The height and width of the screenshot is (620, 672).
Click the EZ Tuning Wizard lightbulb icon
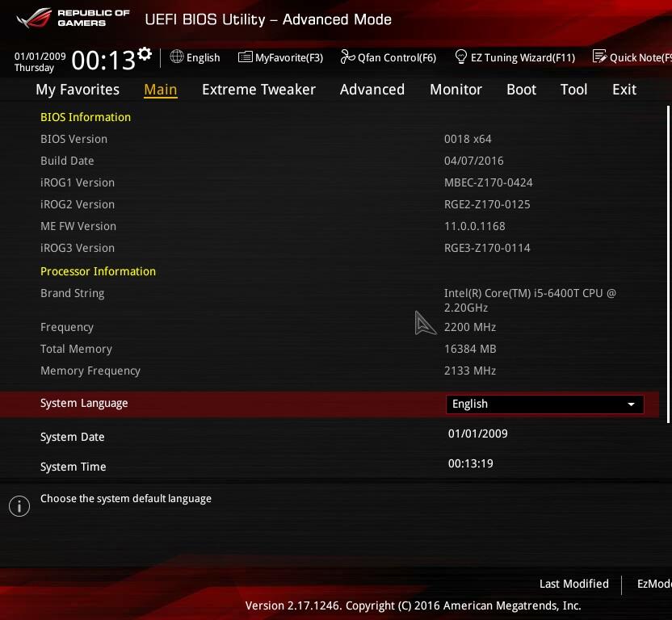(460, 57)
